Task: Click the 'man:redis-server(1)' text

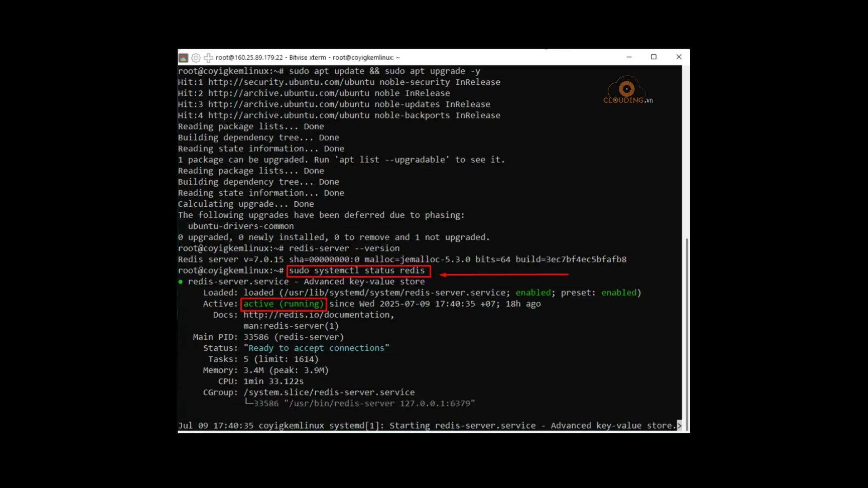Action: pos(291,326)
